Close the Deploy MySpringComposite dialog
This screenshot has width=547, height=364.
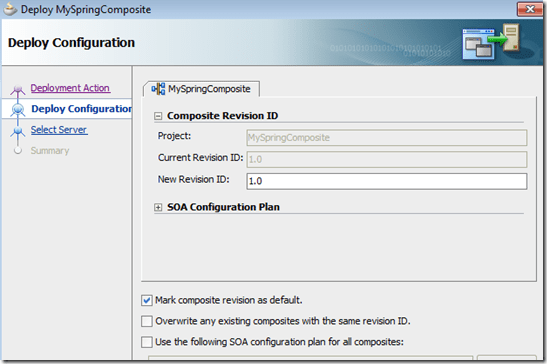click(530, 9)
